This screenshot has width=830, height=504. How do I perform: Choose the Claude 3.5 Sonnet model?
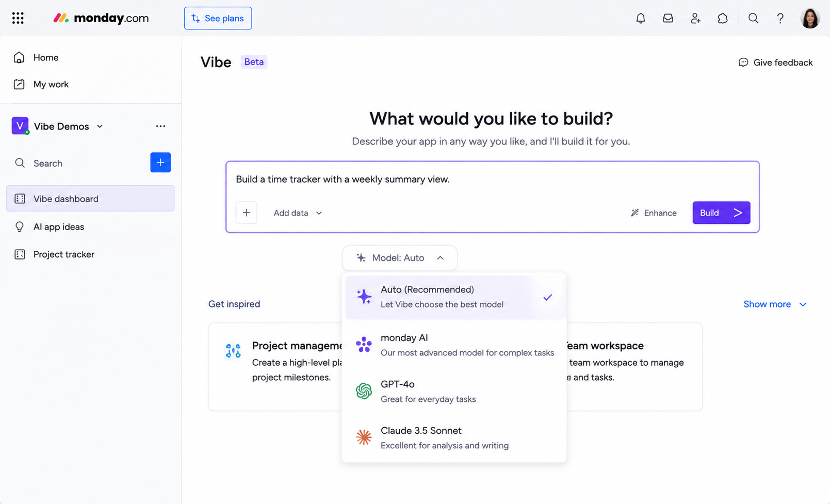pos(455,437)
